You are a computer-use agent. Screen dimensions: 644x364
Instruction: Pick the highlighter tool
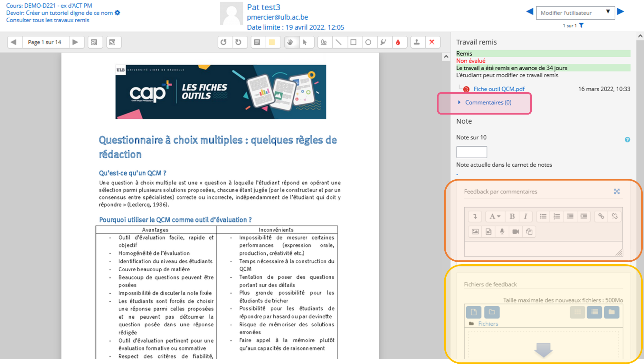tap(383, 42)
